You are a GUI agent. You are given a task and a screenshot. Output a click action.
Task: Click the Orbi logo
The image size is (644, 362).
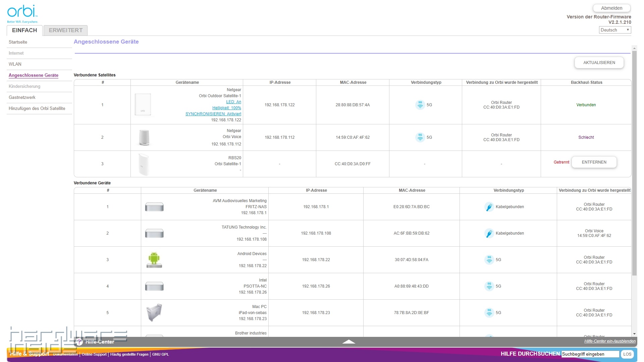[x=22, y=14]
